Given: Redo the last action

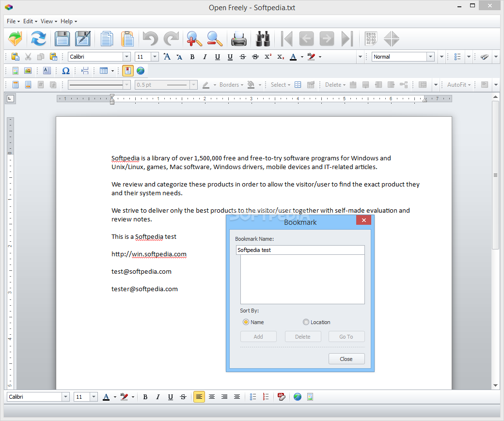Looking at the screenshot, I should click(172, 39).
